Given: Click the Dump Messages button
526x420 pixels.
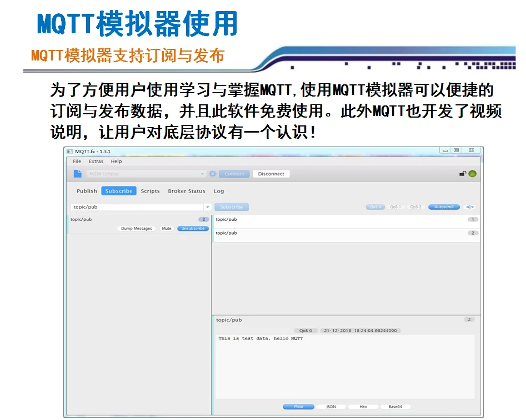Looking at the screenshot, I should [136, 228].
